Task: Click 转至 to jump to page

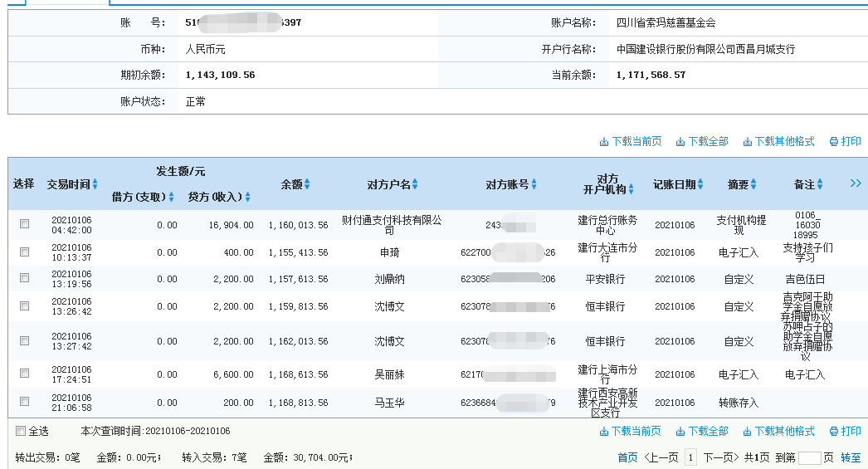Action: click(851, 457)
